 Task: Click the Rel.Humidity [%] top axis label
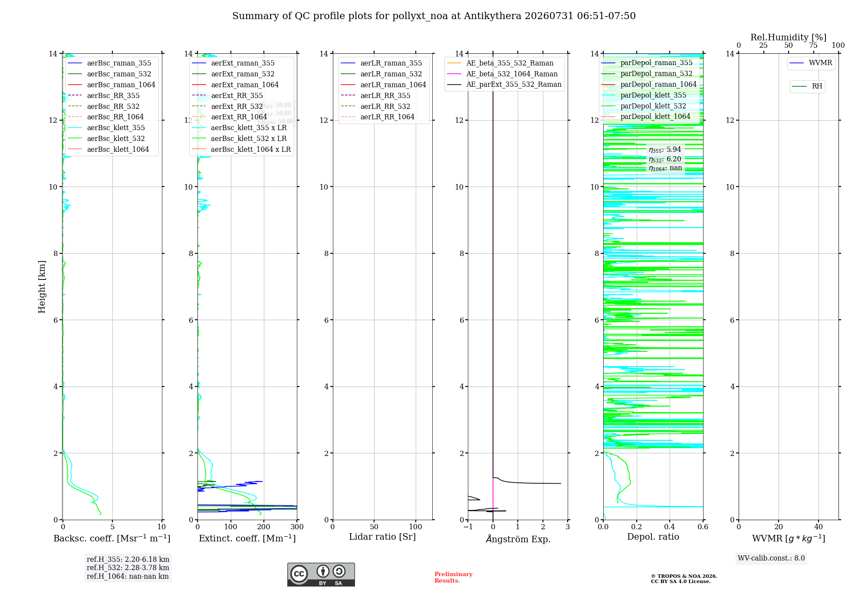(789, 38)
